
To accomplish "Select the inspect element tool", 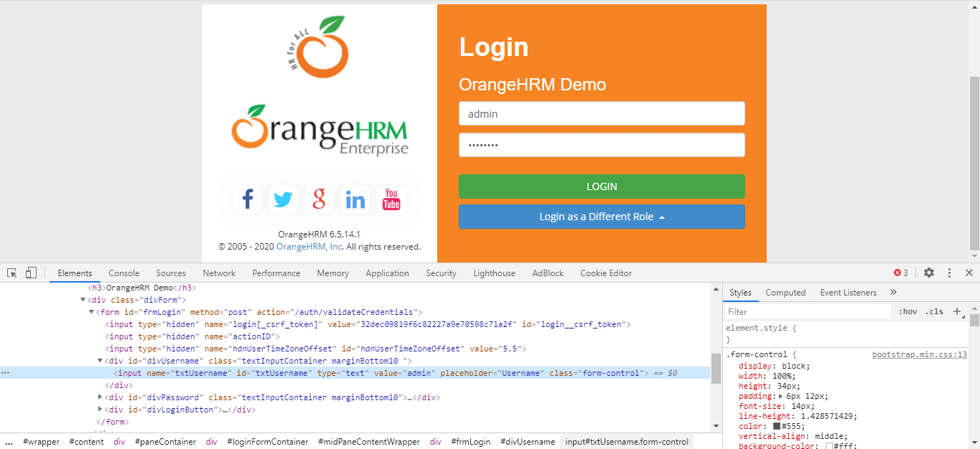I will click(x=11, y=273).
